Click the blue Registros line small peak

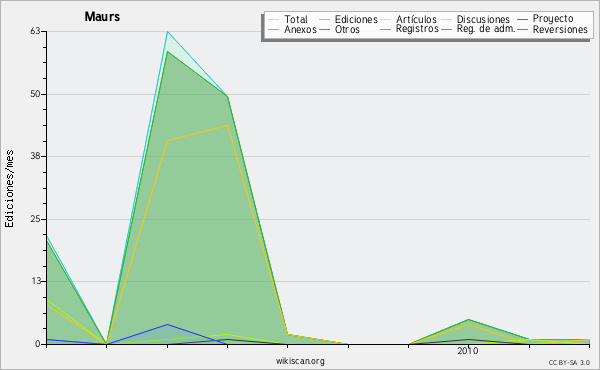coord(167,324)
